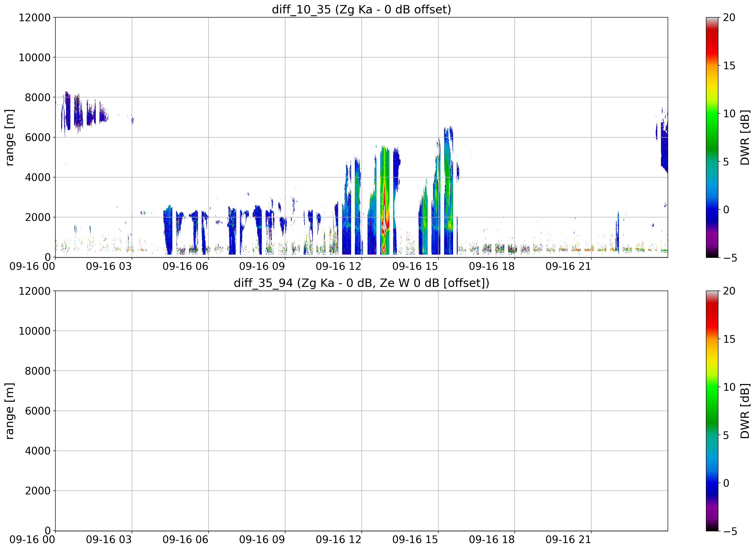
Task: Click x-tick '09-16 06' under diff_10_35 plot
Action: pyautogui.click(x=185, y=266)
